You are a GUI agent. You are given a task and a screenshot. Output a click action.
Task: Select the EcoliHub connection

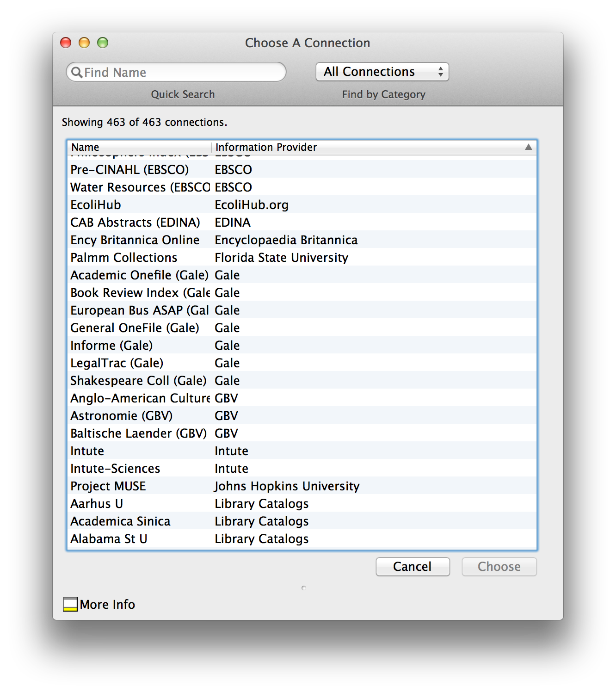pos(302,204)
